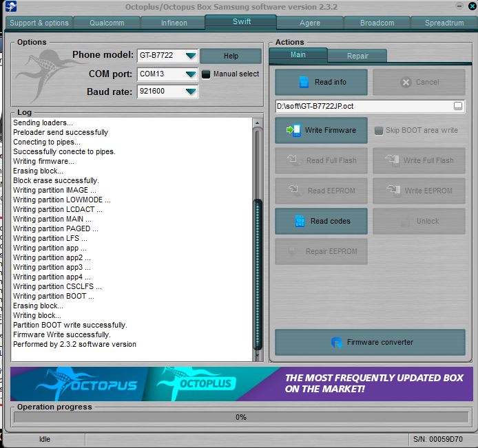This screenshot has width=478, height=448.
Task: Click log line 'Firmware Write successfully.'
Action: [62, 334]
